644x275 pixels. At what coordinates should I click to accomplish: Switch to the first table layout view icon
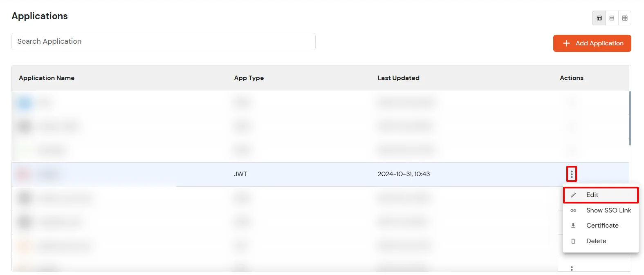[x=599, y=18]
